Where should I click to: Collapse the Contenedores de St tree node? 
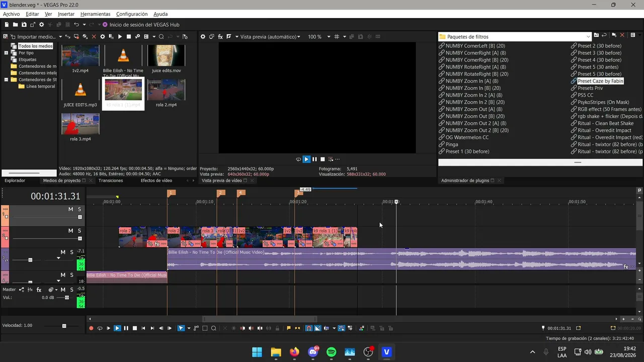tap(7, 79)
